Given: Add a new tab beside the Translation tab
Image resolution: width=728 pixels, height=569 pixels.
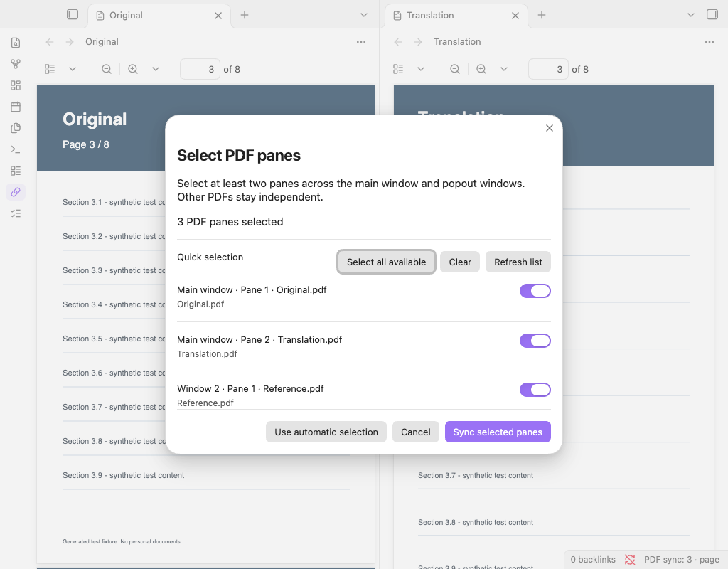Looking at the screenshot, I should [x=541, y=16].
